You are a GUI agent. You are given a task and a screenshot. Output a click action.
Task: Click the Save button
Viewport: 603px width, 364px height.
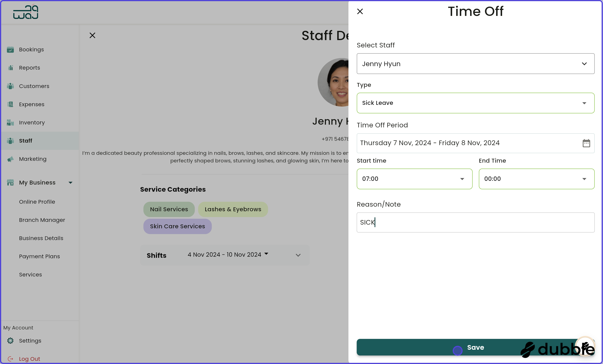[x=475, y=347]
